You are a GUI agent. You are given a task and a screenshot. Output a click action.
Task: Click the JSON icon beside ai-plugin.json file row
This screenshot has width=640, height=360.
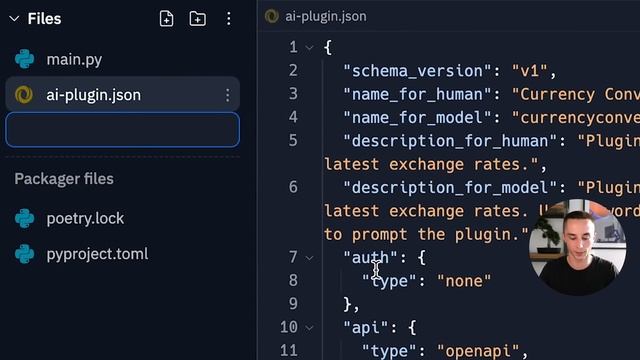pyautogui.click(x=24, y=95)
